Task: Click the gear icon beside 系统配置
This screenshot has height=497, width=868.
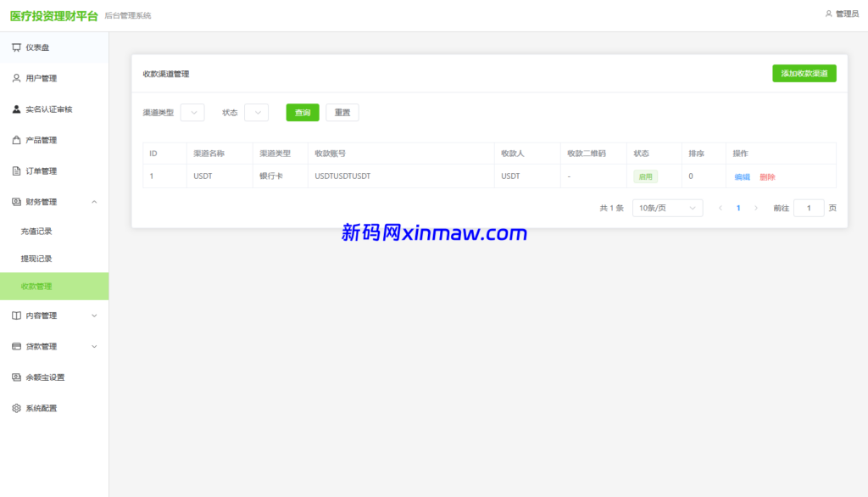Action: 17,408
